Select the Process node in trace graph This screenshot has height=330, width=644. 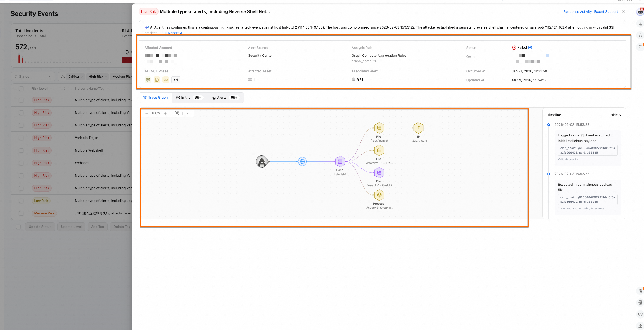coord(379,195)
